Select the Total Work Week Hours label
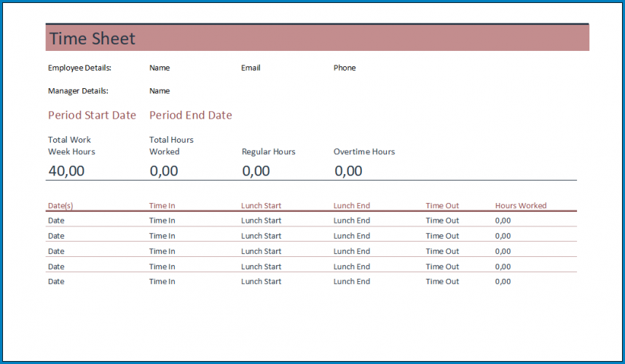Image resolution: width=625 pixels, height=364 pixels. [71, 146]
